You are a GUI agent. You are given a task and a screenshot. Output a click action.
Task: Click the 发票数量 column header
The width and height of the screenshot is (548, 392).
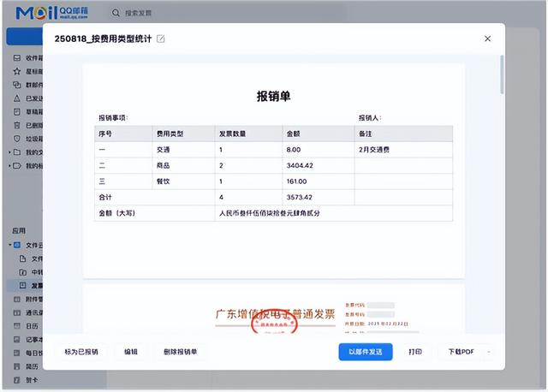pyautogui.click(x=248, y=134)
